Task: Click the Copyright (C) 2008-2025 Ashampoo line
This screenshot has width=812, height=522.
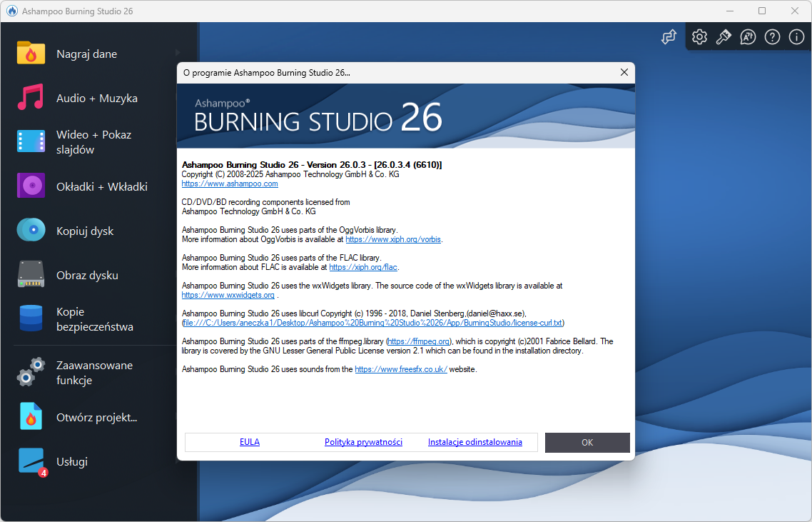Action: [x=290, y=174]
